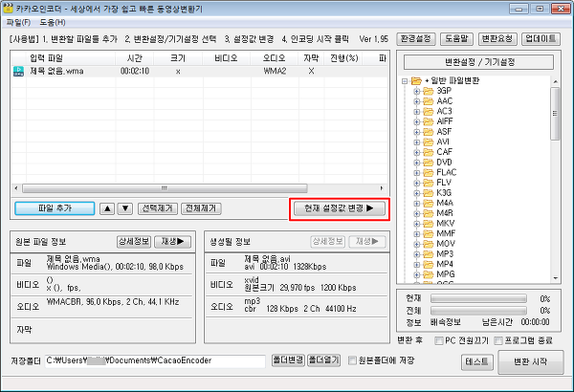
Task: Expand the AVI tree node
Action: tap(416, 142)
